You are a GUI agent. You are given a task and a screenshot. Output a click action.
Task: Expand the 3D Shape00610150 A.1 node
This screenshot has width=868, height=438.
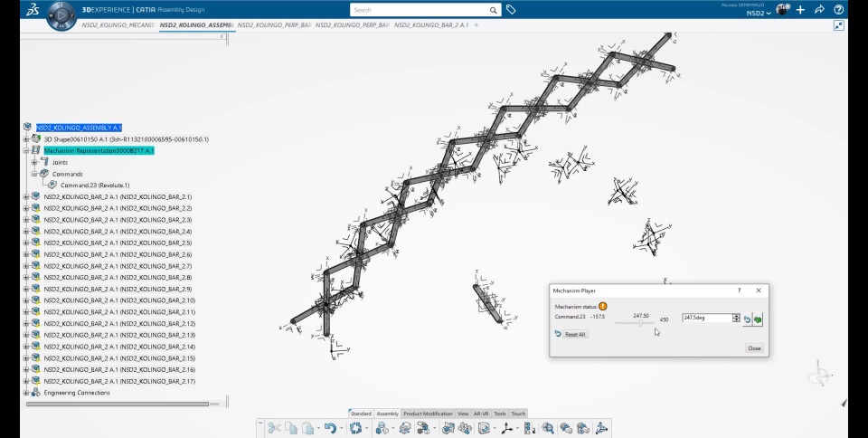26,139
